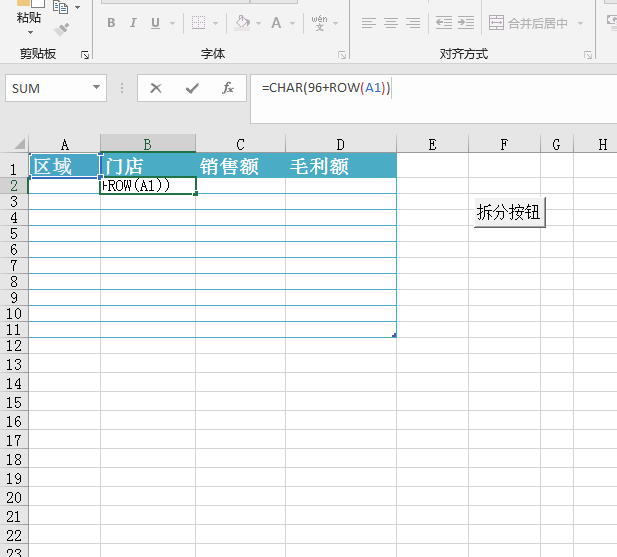Select the Format Painter brush icon
617x557 pixels.
(x=61, y=29)
